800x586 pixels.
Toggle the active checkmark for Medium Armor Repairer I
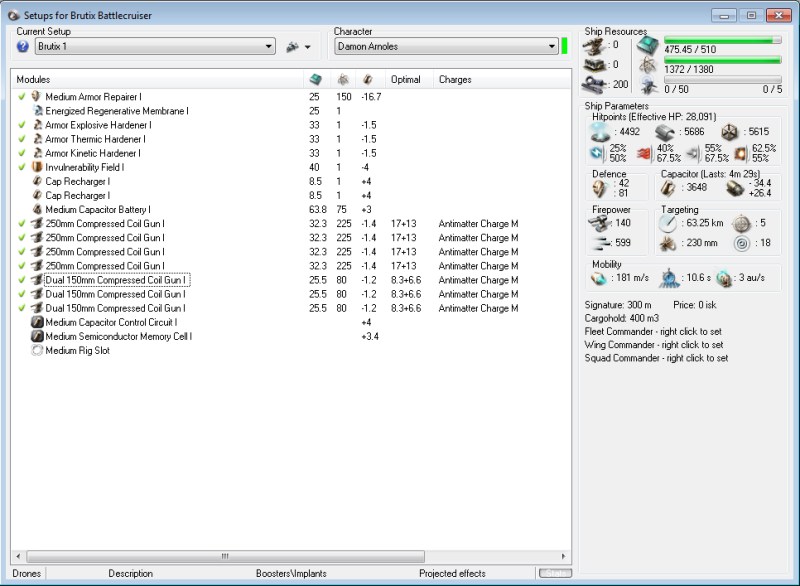(x=21, y=96)
